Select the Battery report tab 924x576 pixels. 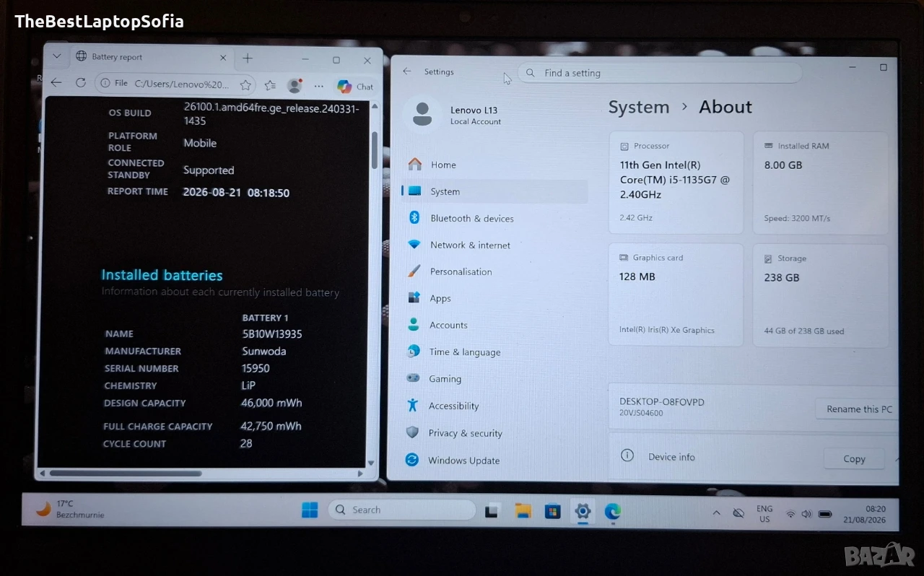click(x=150, y=57)
